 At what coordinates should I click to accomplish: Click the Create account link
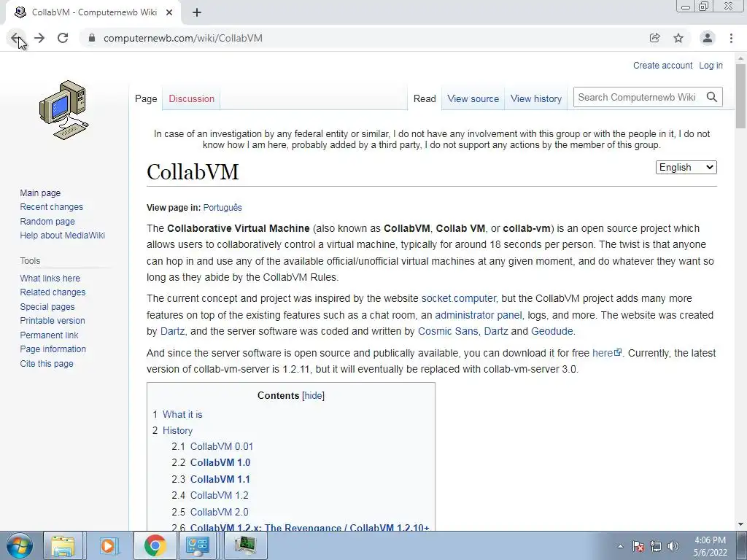662,65
